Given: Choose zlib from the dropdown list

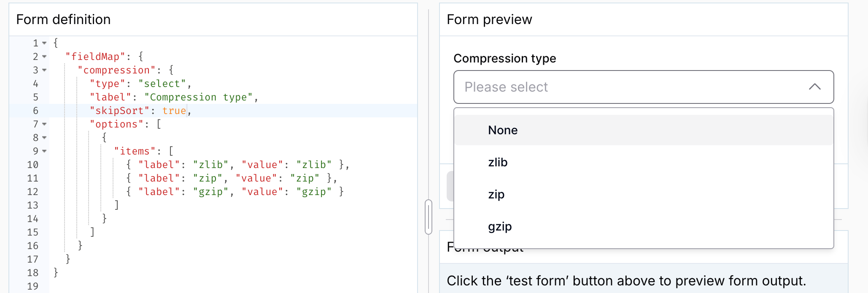Looking at the screenshot, I should (644, 162).
